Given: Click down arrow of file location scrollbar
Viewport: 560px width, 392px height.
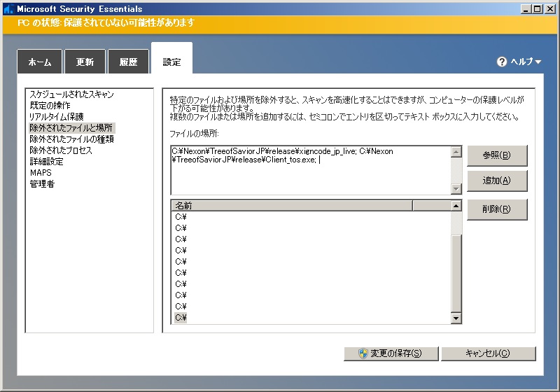Looking at the screenshot, I should (x=456, y=189).
